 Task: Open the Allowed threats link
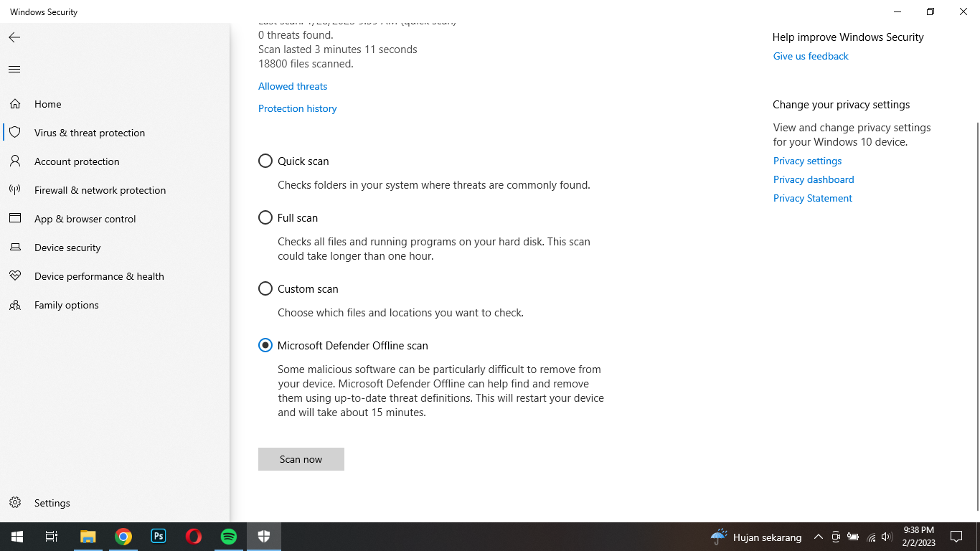(x=293, y=86)
